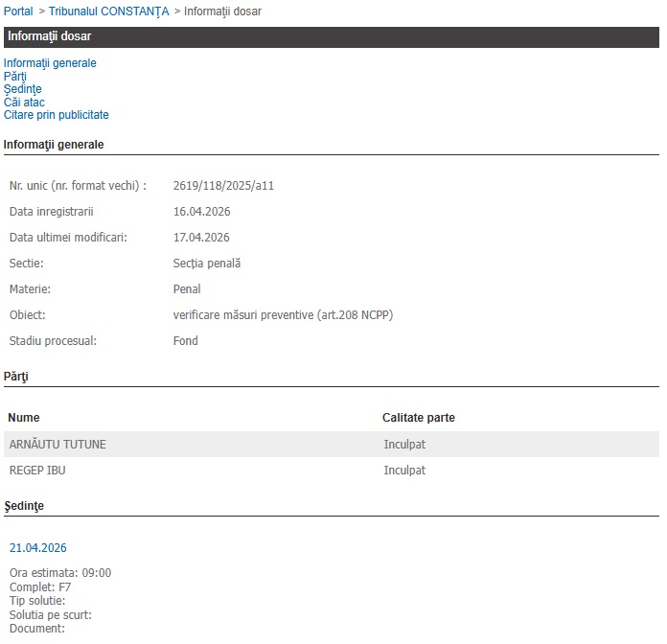Click the Fond procedural stage value
This screenshot has height=644, width=667.
click(x=186, y=340)
